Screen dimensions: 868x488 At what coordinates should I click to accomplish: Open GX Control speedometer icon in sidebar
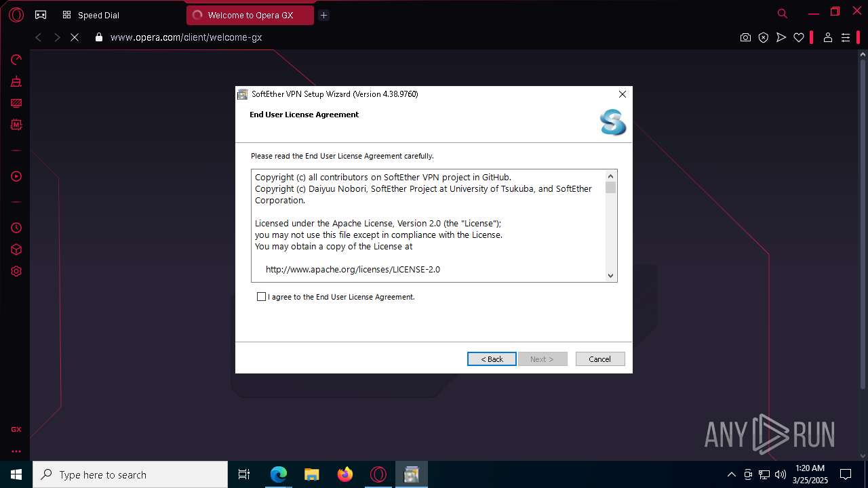click(x=16, y=60)
